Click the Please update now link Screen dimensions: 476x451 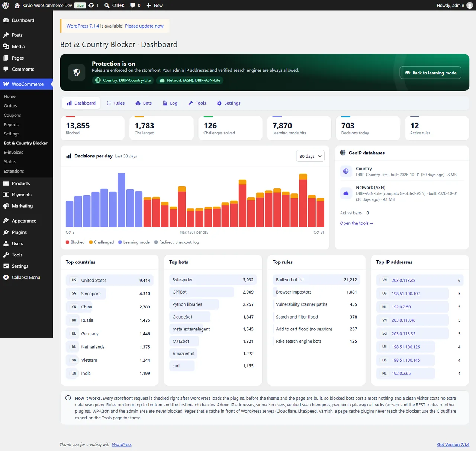point(144,26)
